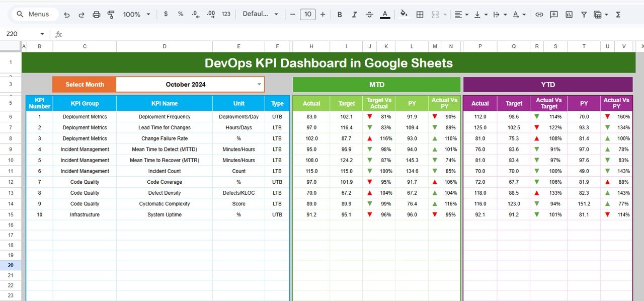The height and width of the screenshot is (301, 644).
Task: Create a filter
Action: point(584,14)
